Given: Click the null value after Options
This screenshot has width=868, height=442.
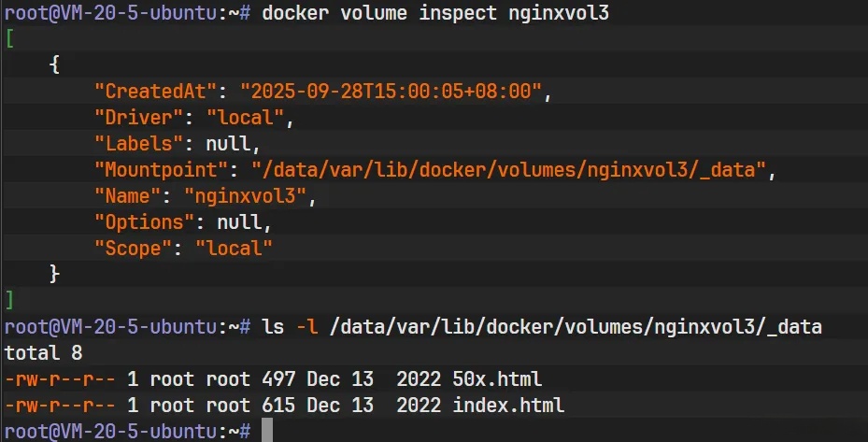Looking at the screenshot, I should tap(239, 222).
